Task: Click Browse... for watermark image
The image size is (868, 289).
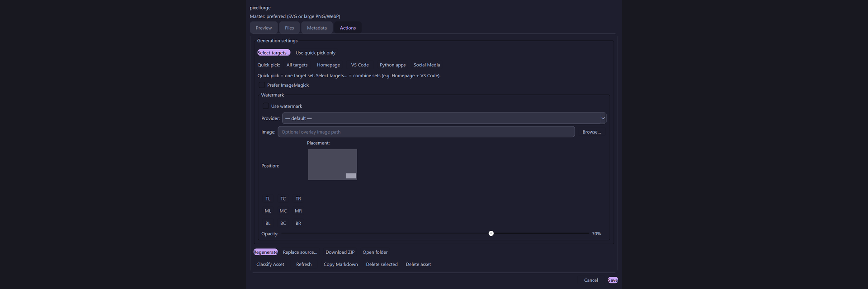Action: point(591,132)
